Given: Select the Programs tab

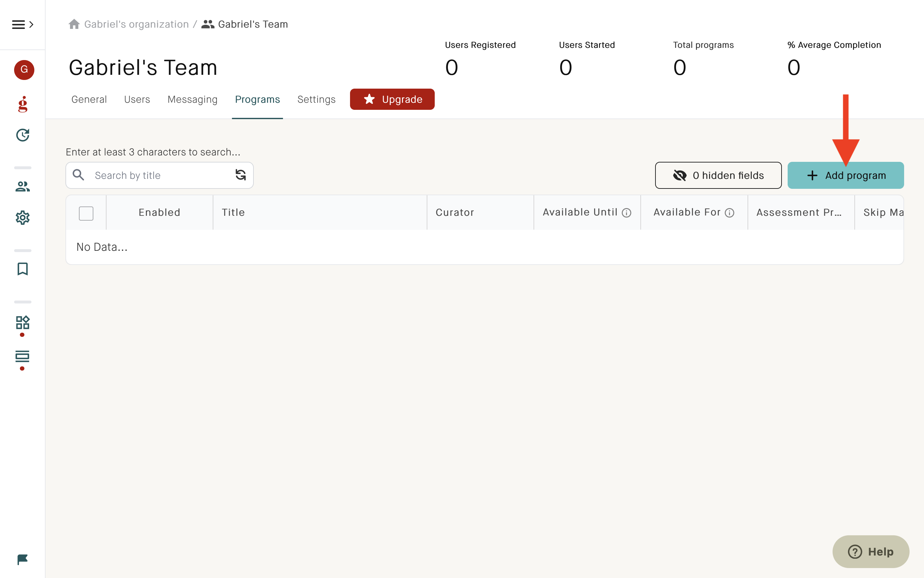Looking at the screenshot, I should click(257, 100).
